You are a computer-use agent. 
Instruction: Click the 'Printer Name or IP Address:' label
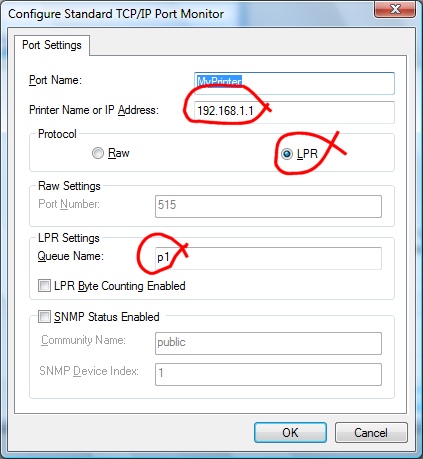(94, 110)
